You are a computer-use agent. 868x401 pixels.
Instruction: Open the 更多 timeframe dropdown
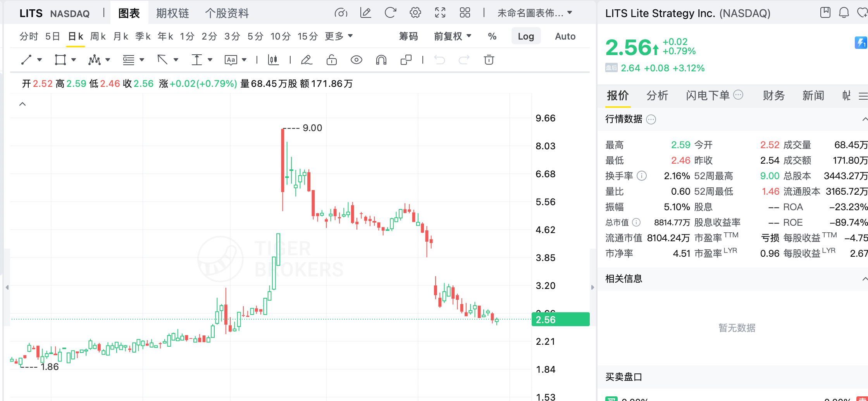(x=339, y=36)
